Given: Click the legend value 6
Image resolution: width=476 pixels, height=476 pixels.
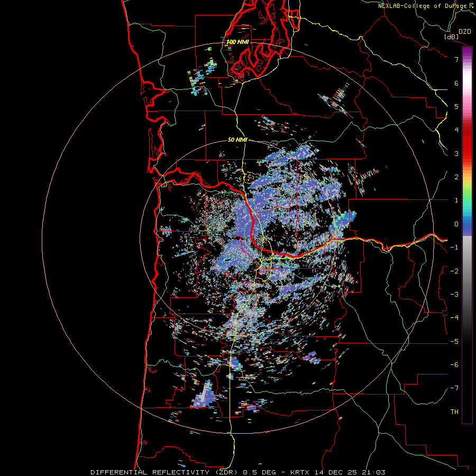Looking at the screenshot, I should coord(456,83).
